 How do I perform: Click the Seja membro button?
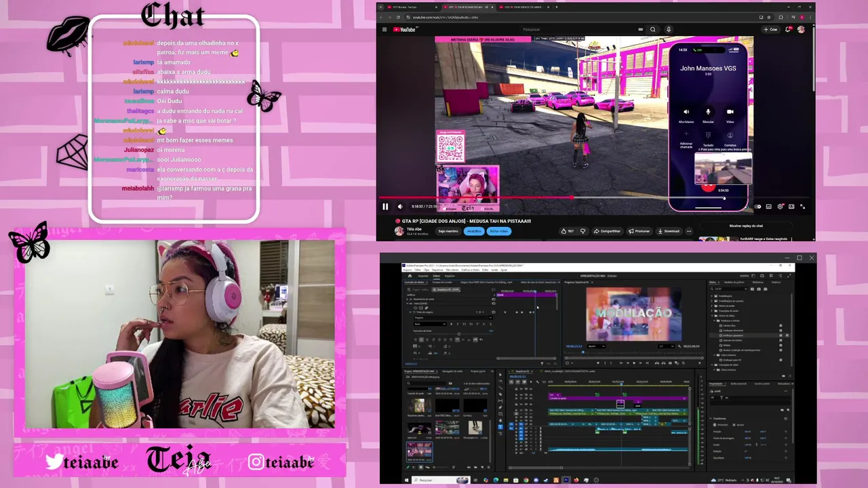(448, 231)
